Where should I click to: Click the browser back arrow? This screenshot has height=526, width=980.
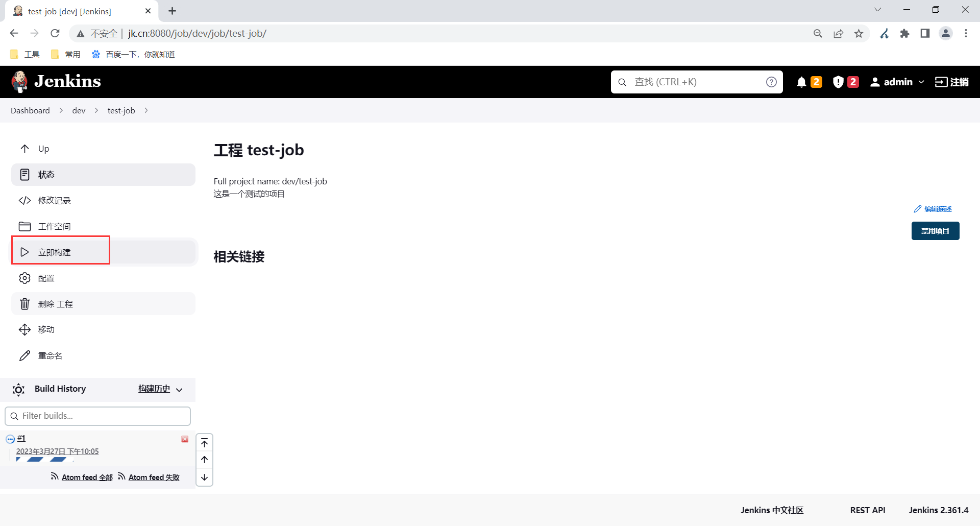tap(14, 33)
